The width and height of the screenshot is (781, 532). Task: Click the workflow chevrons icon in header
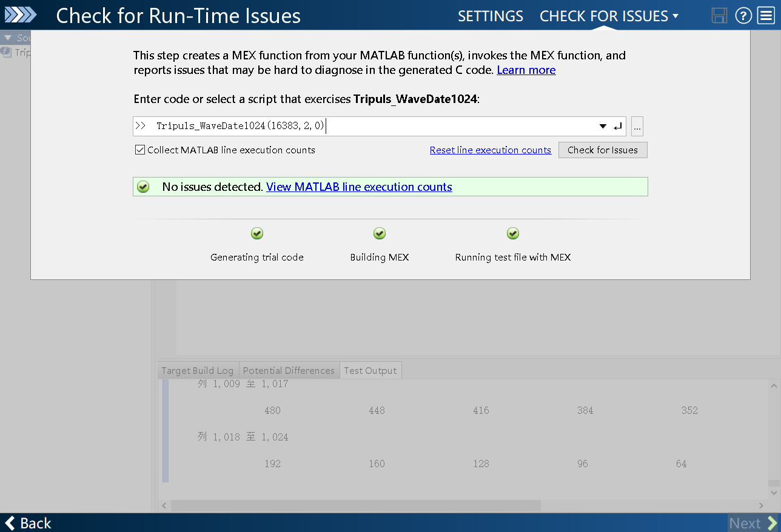(21, 15)
